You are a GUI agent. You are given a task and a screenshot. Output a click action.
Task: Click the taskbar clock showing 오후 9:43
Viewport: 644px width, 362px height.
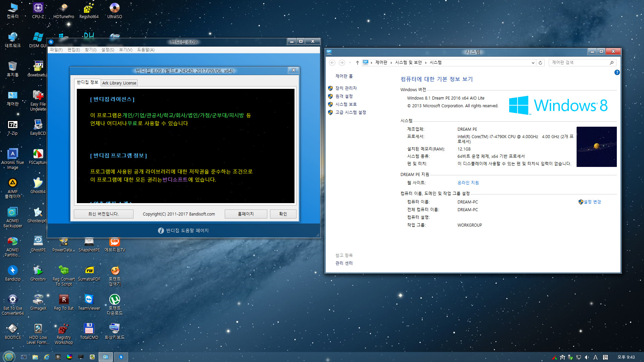pos(626,357)
